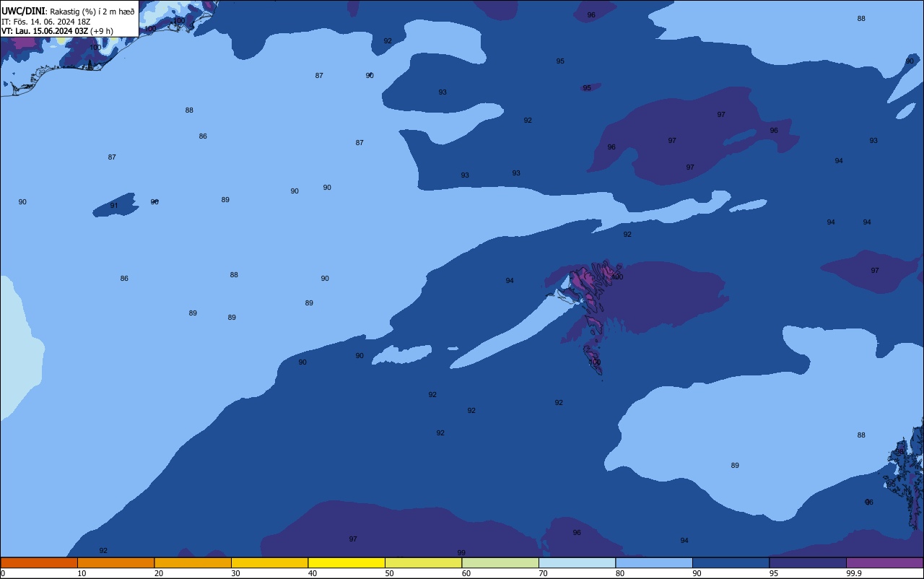The image size is (924, 579).
Task: Select the legend tick label '40'
Action: pos(313,573)
